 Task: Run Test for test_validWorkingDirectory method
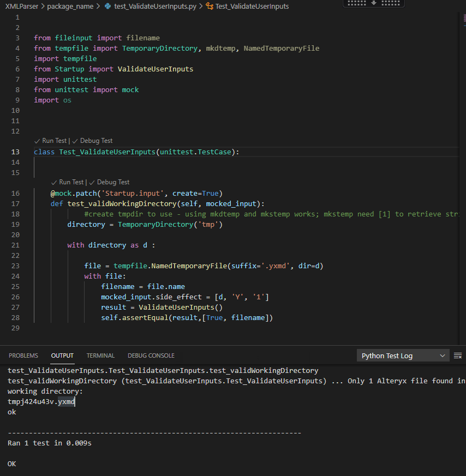click(x=71, y=182)
